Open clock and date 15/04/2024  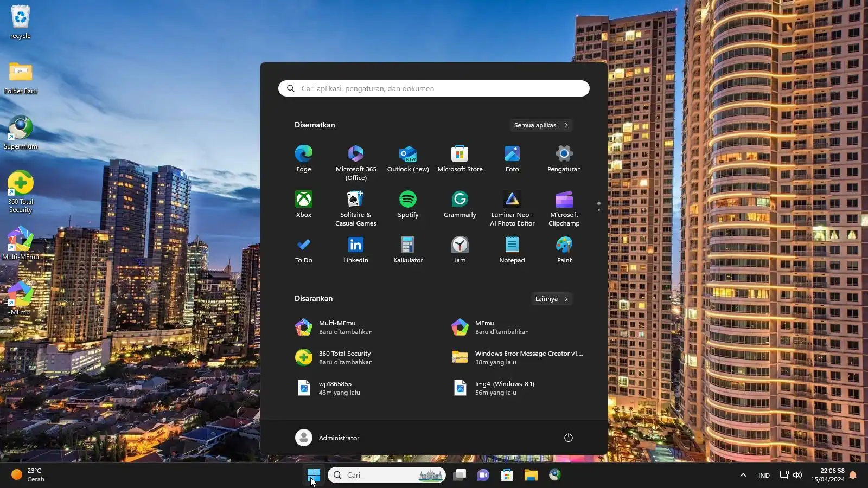pos(827,475)
